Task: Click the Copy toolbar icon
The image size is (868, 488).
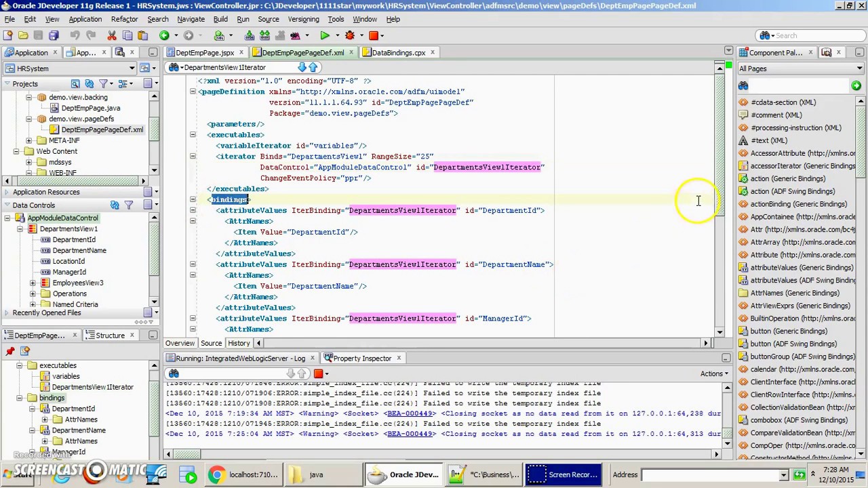Action: point(127,35)
